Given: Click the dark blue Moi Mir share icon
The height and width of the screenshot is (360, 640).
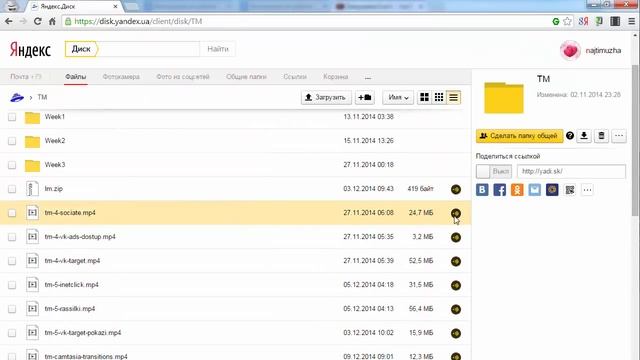Looking at the screenshot, I should pos(552,190).
